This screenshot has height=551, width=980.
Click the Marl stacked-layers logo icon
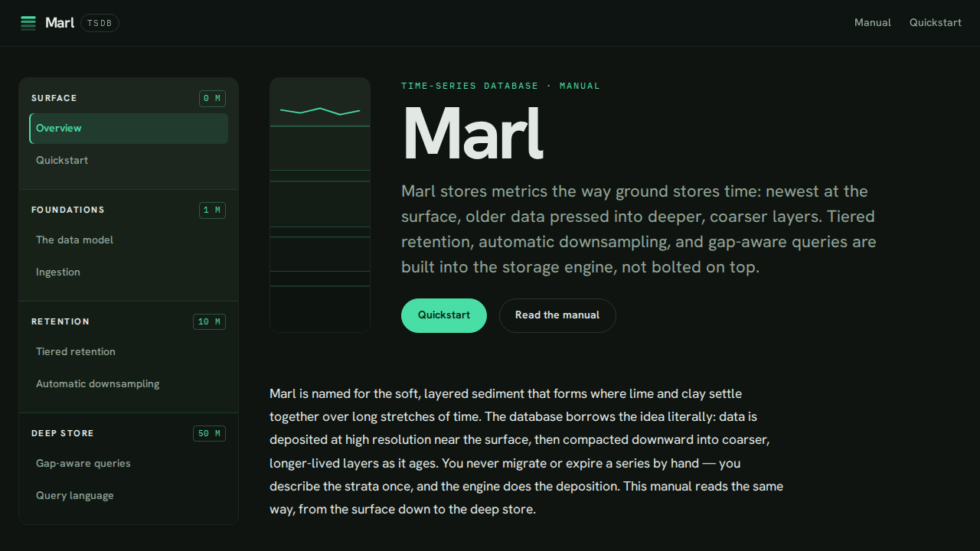point(28,23)
